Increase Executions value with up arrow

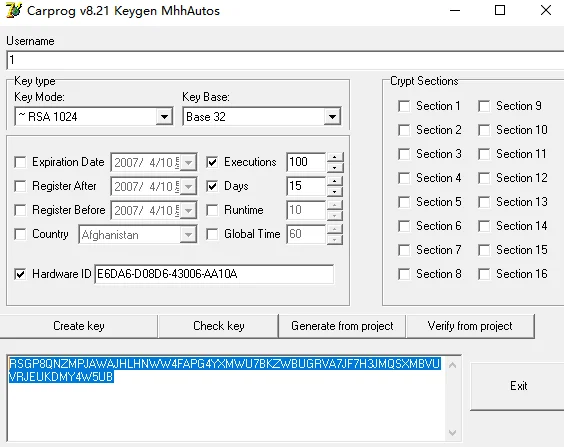point(335,158)
